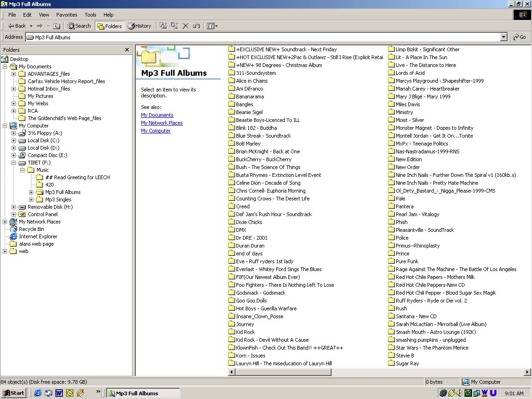This screenshot has width=532, height=399.
Task: Select the Foo Fighters folder
Action: pos(285,285)
